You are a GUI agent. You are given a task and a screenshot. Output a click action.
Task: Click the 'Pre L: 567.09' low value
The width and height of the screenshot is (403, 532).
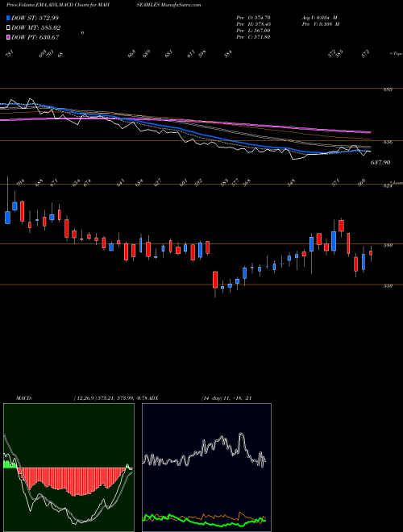pos(253,31)
